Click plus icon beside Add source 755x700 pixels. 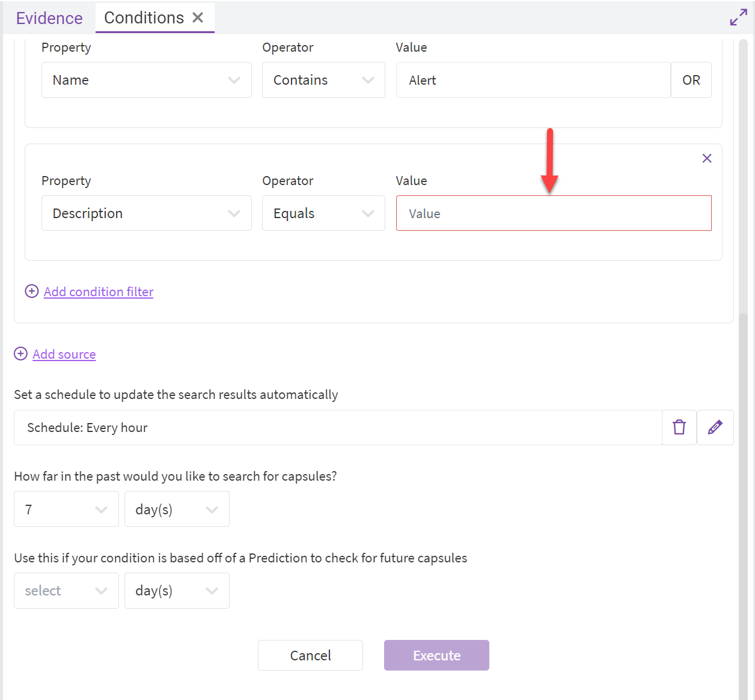(21, 354)
